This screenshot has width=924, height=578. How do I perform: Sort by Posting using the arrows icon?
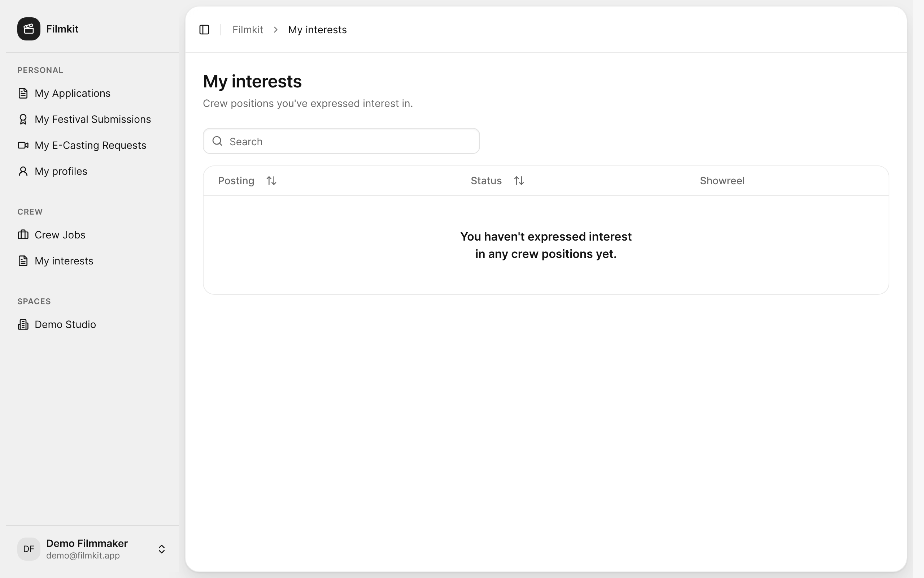click(271, 180)
